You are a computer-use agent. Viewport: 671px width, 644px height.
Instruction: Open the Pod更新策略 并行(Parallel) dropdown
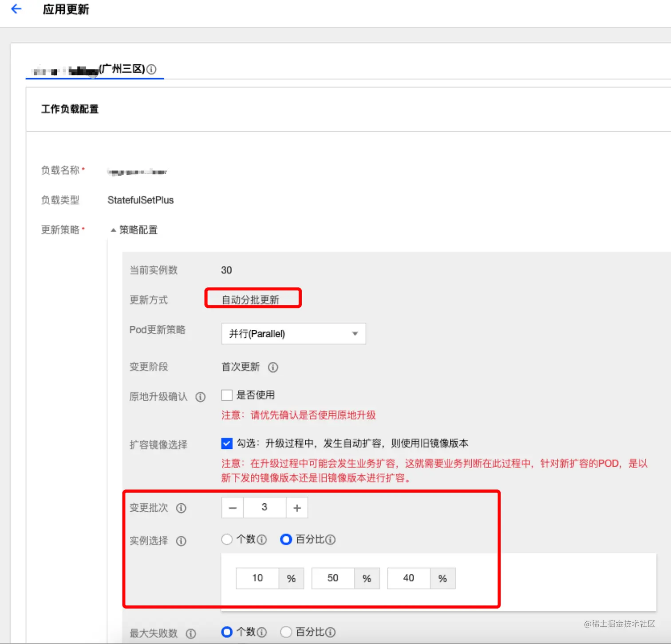pos(294,334)
